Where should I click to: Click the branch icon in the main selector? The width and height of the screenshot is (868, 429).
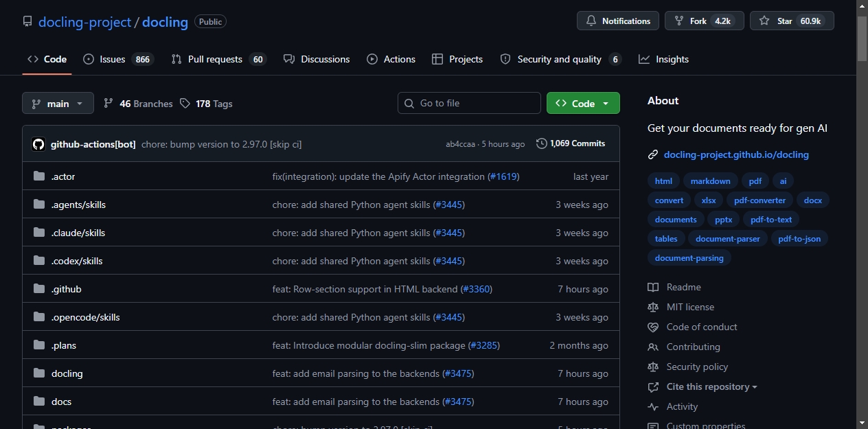[x=36, y=104]
